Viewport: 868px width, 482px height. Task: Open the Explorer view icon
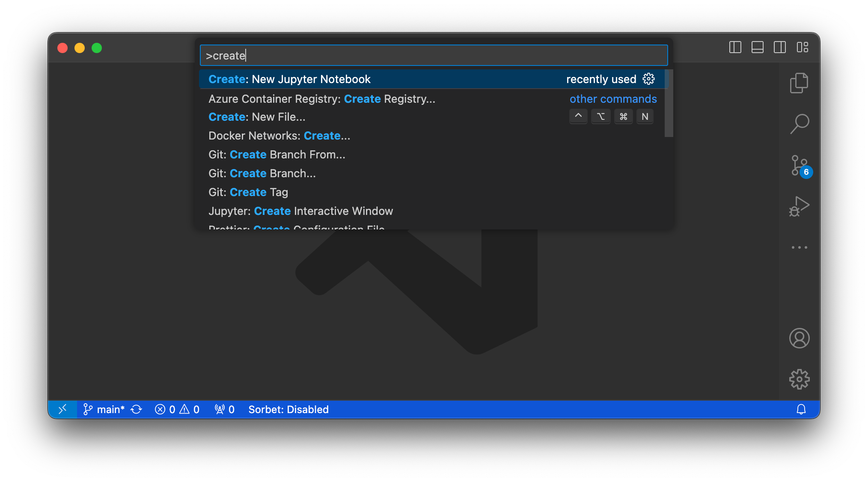799,83
